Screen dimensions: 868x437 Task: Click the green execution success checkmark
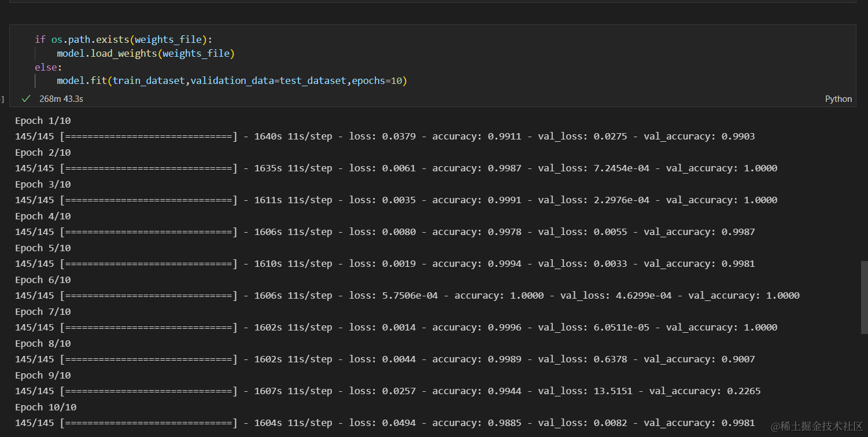tap(25, 99)
